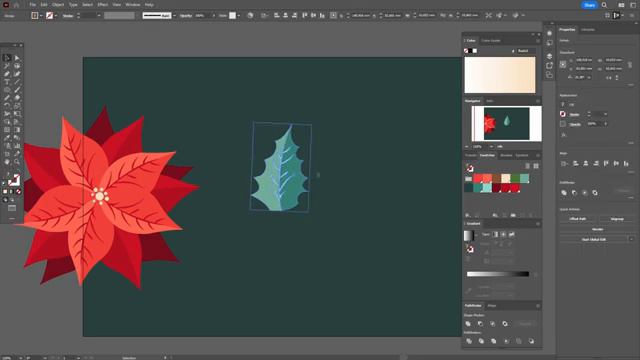Choose the Zoom tool in the Tools panel
The height and width of the screenshot is (360, 640).
click(17, 162)
